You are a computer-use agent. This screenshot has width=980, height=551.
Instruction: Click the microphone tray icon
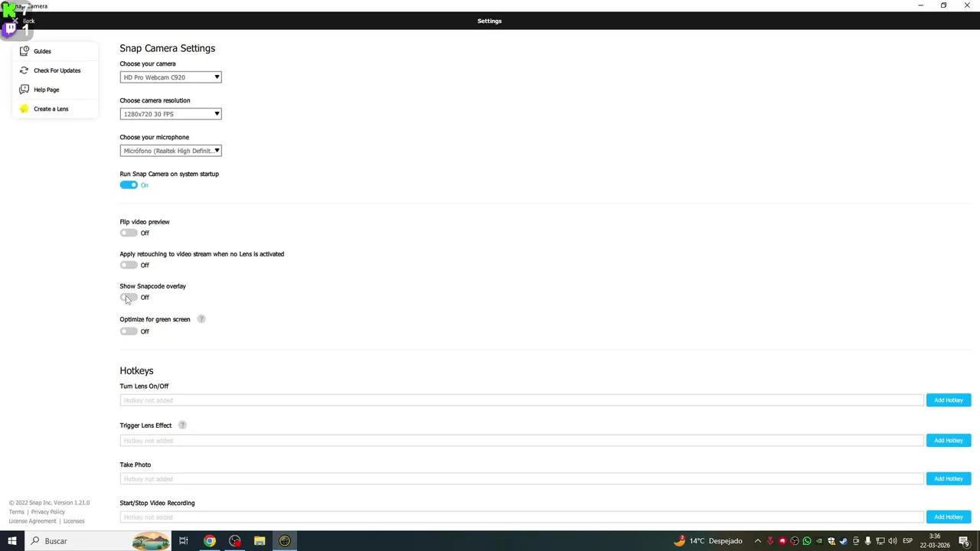coord(868,541)
